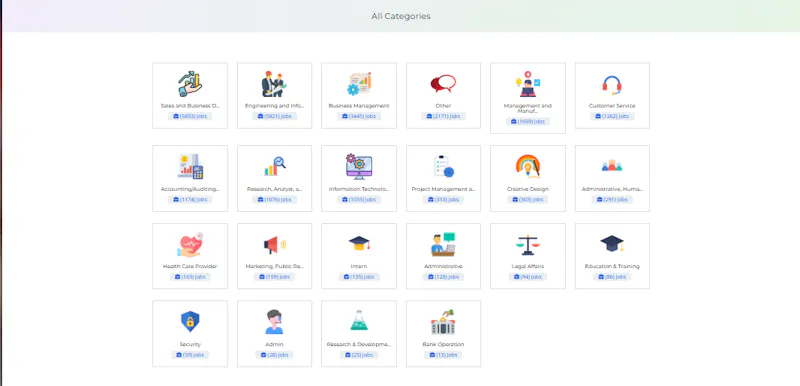
Task: Click jobs count badge under Business Management
Action: (x=359, y=116)
